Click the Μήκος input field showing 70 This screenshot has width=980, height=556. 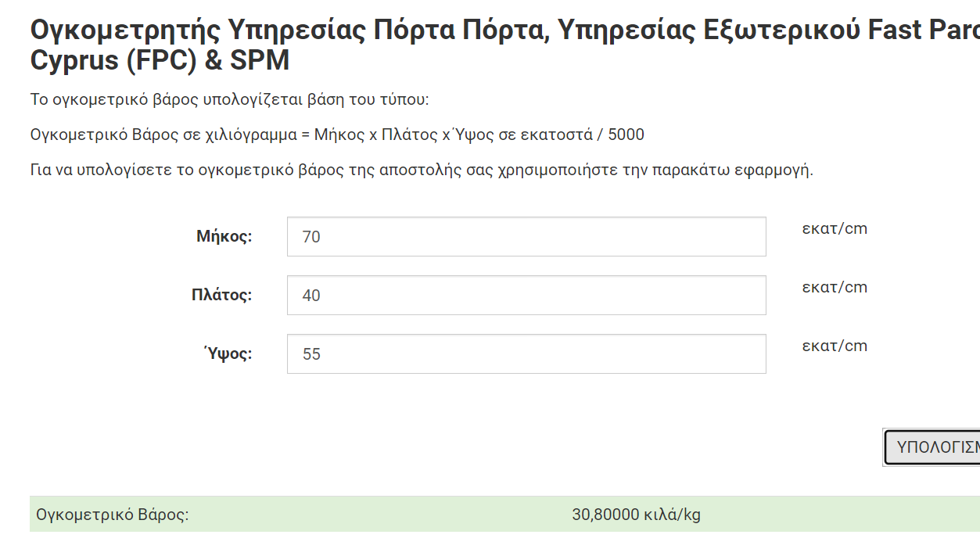(526, 236)
